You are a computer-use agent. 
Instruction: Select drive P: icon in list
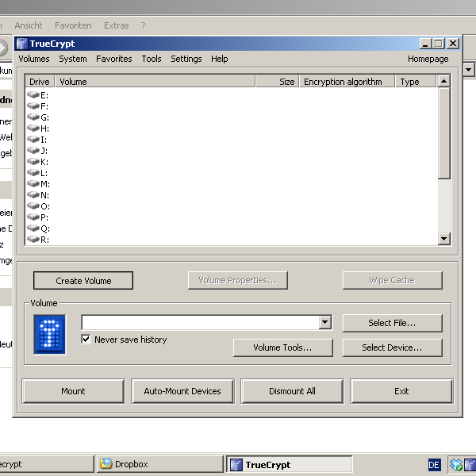click(x=33, y=217)
